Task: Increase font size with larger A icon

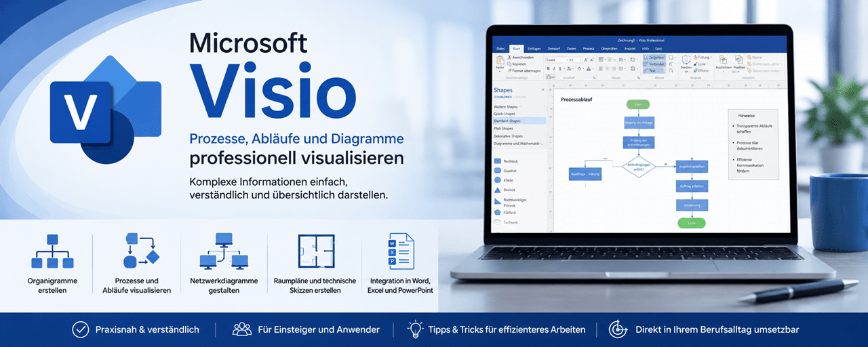Action: [586, 60]
